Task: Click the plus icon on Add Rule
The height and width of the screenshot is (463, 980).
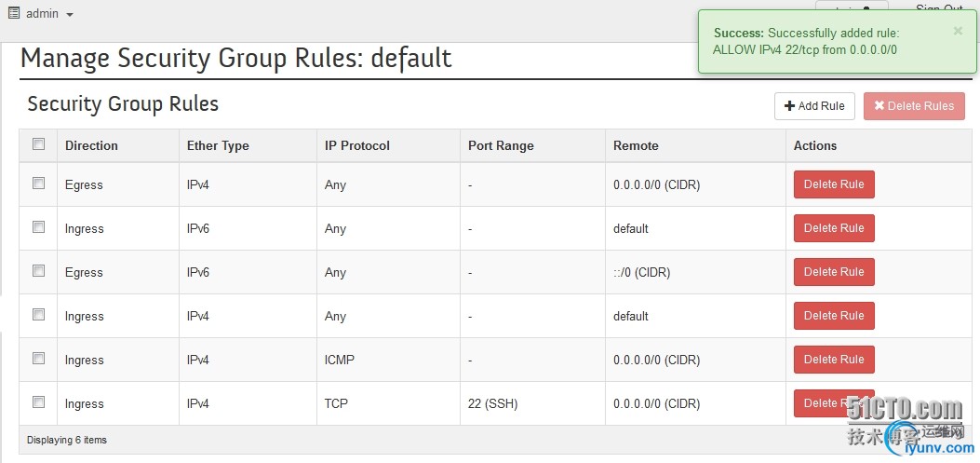Action: [x=789, y=106]
